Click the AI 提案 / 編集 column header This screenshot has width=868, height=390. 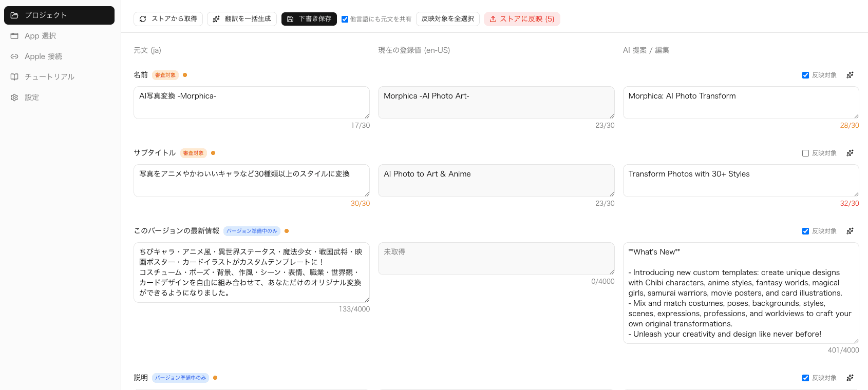tap(646, 50)
